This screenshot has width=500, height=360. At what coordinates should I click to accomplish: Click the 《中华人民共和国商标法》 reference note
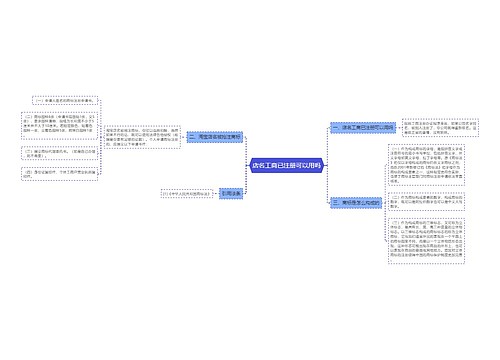(x=187, y=193)
